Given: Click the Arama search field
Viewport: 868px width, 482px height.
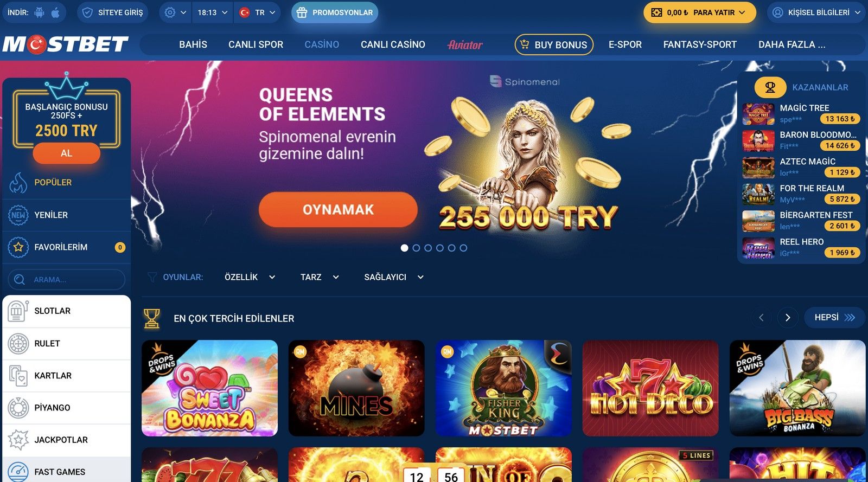Looking at the screenshot, I should (67, 280).
